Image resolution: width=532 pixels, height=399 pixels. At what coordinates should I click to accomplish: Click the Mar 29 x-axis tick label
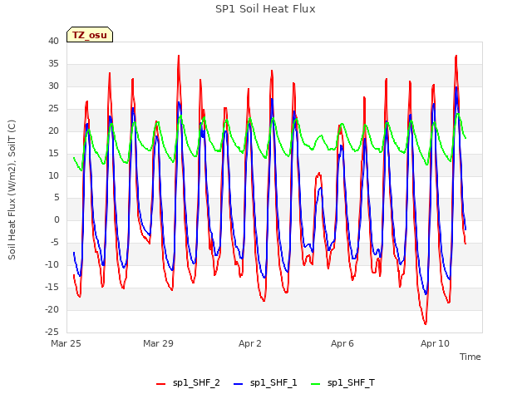[x=158, y=343]
